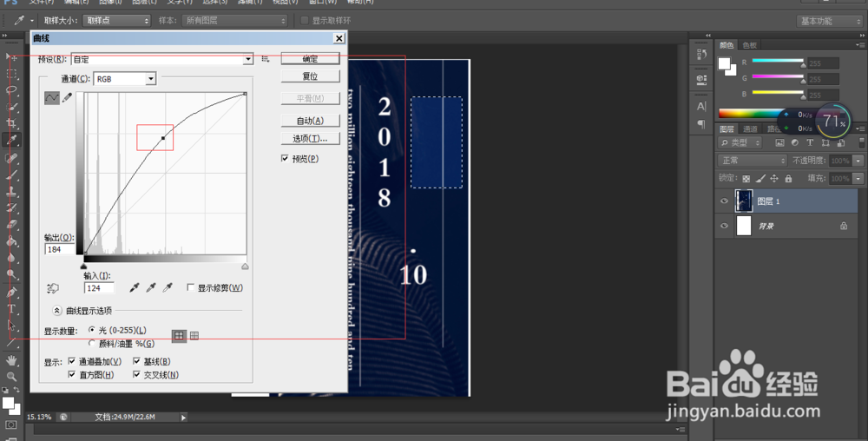Hide the 背景 layer eye icon
Image resolution: width=868 pixels, height=441 pixels.
pyautogui.click(x=724, y=226)
